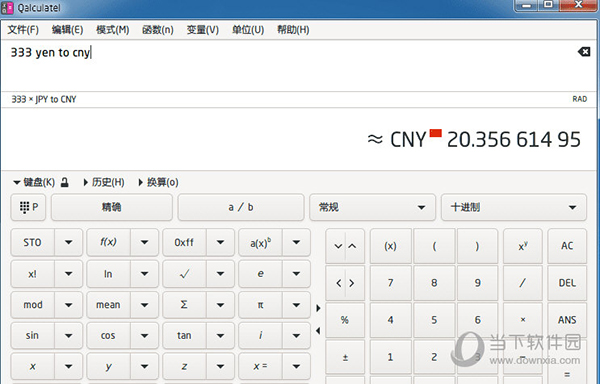Click the percent % button

pos(345,320)
